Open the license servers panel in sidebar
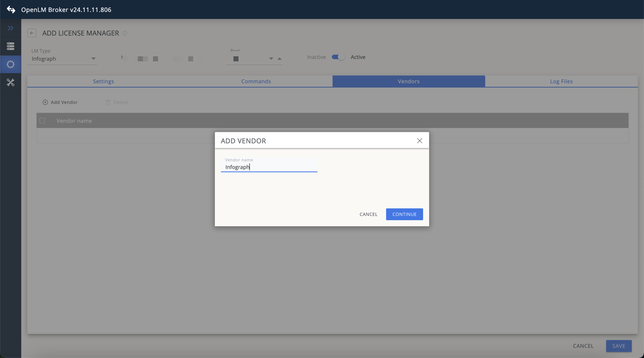 coord(10,46)
